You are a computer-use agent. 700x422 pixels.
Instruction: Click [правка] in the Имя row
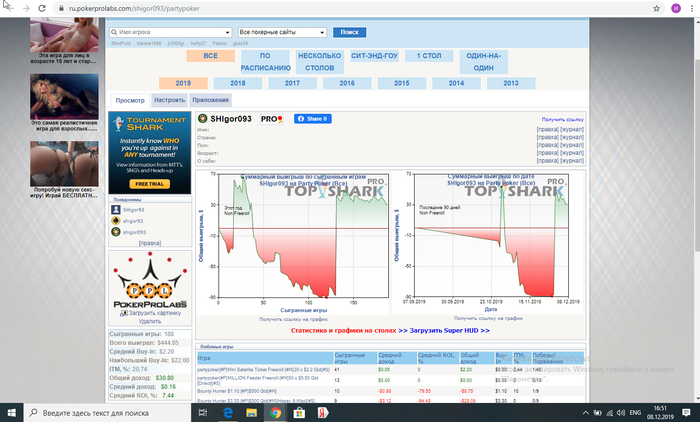click(547, 130)
